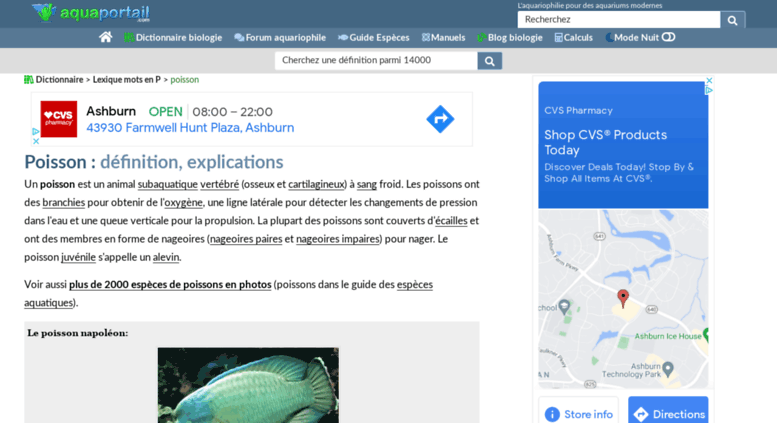Viewport: 777px width, 423px height.
Task: Click the Poisson définition heading
Action: (154, 162)
